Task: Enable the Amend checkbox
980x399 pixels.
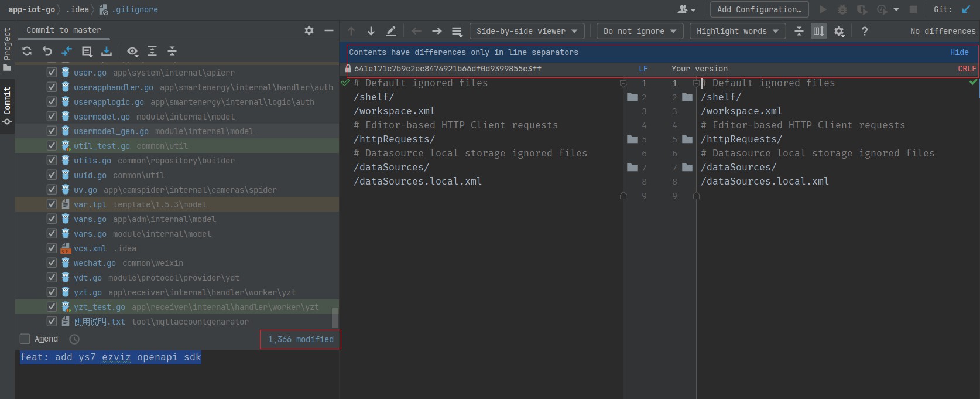Action: tap(25, 339)
